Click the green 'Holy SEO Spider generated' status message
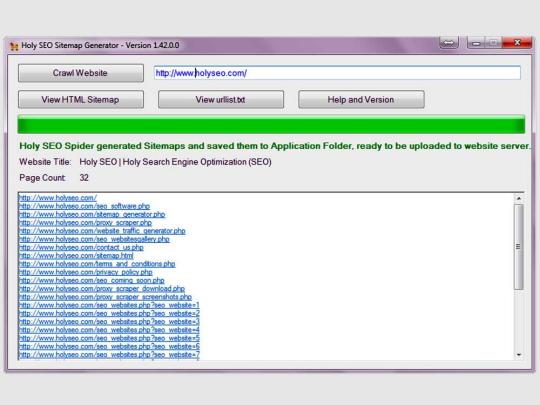The image size is (540, 405). click(x=274, y=146)
